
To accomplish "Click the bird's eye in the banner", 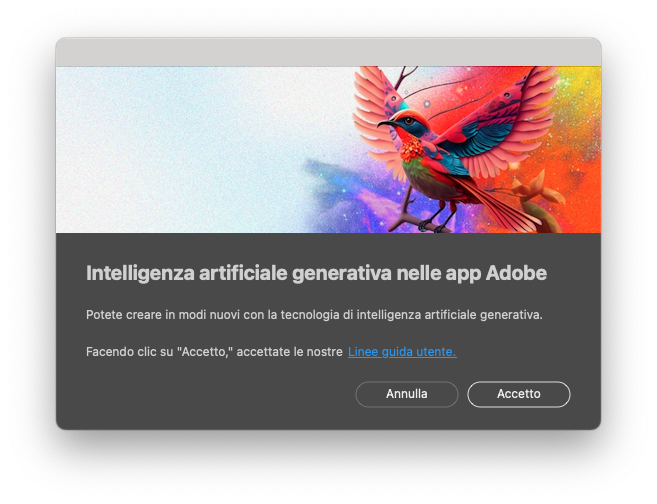I will 409,121.
